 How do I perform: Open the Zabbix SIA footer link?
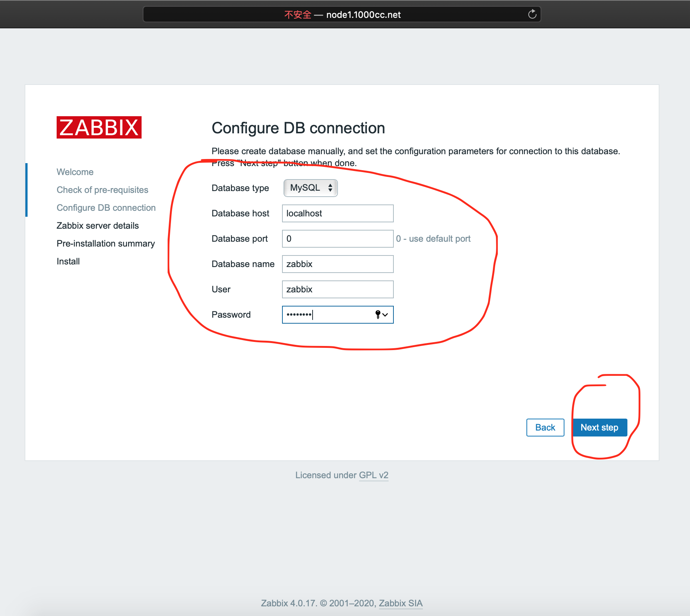coord(401,603)
